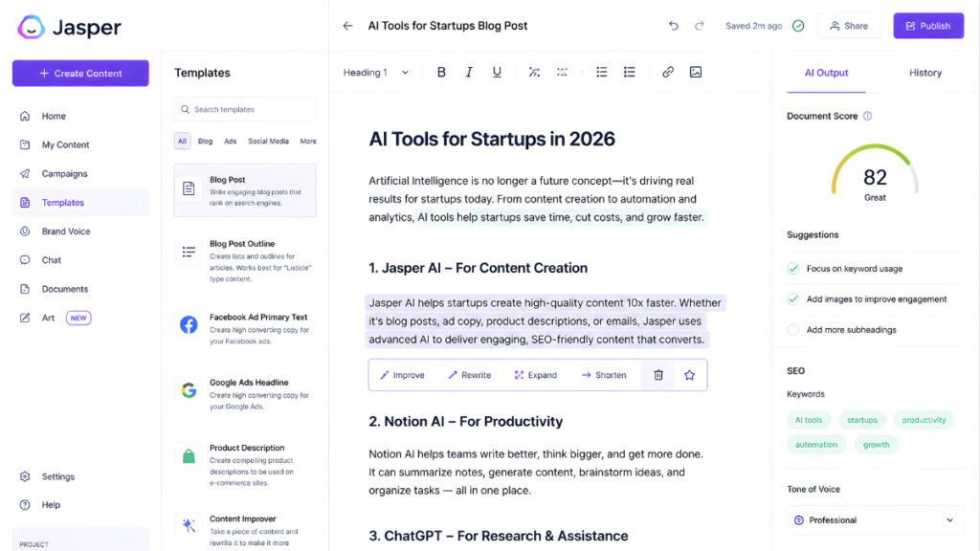Click the Product Description shopping bag icon

[189, 456]
